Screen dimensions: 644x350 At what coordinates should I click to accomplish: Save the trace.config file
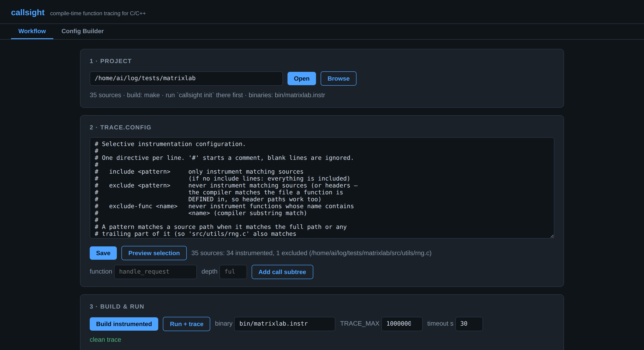click(103, 253)
